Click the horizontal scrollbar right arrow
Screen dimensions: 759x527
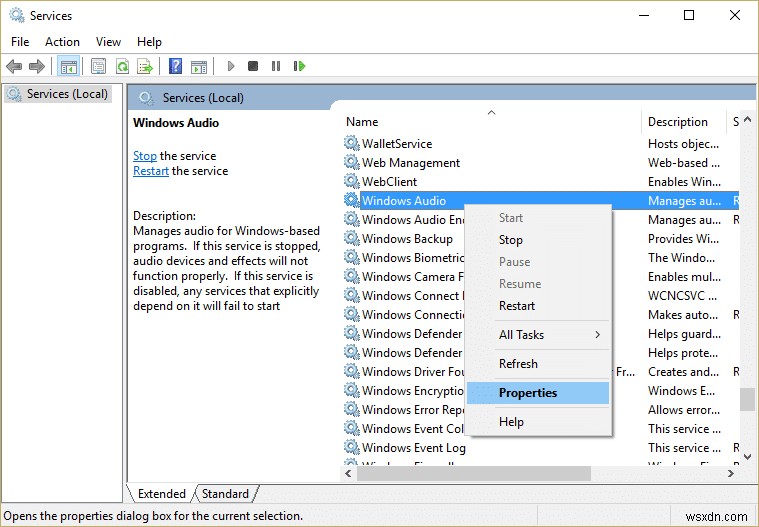click(731, 473)
